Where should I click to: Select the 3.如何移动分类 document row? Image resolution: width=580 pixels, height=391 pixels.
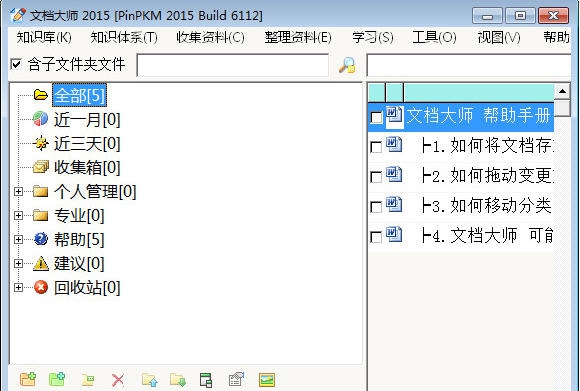tap(461, 206)
